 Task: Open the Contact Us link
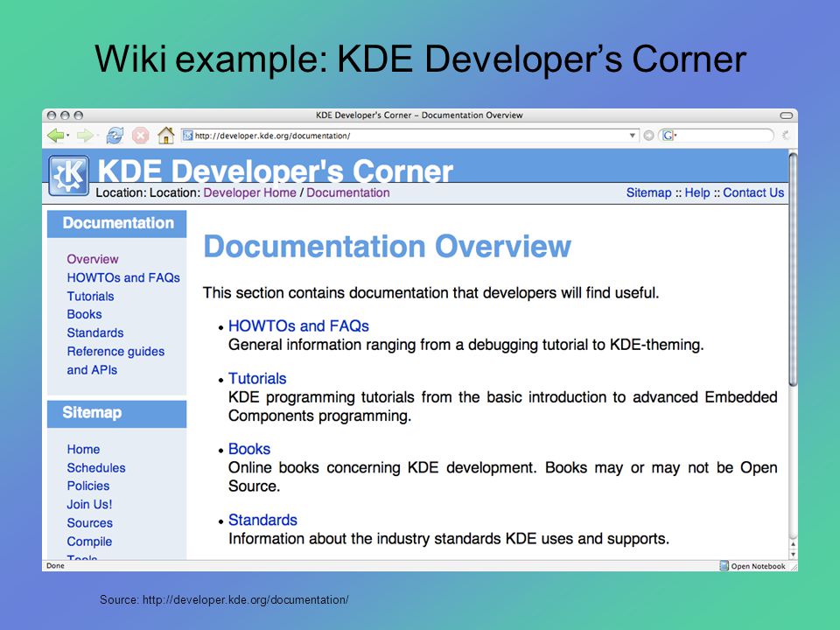pos(753,192)
